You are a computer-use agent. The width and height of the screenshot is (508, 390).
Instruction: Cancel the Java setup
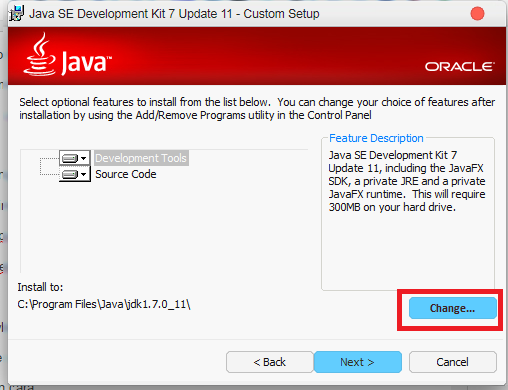(452, 362)
